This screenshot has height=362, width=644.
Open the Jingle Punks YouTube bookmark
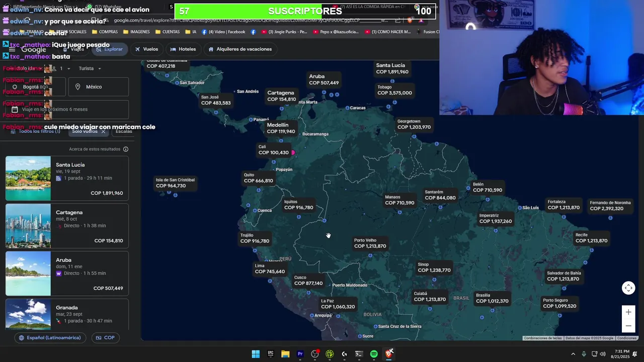click(x=284, y=32)
